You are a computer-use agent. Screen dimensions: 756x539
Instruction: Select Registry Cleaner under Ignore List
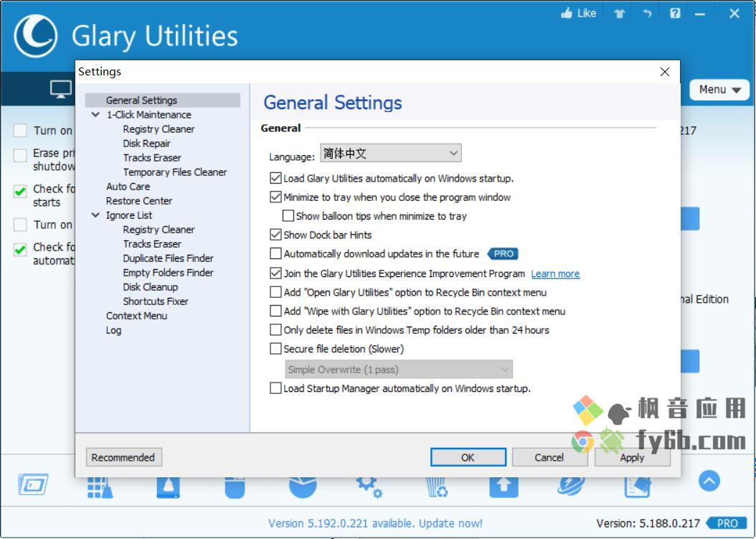point(159,230)
